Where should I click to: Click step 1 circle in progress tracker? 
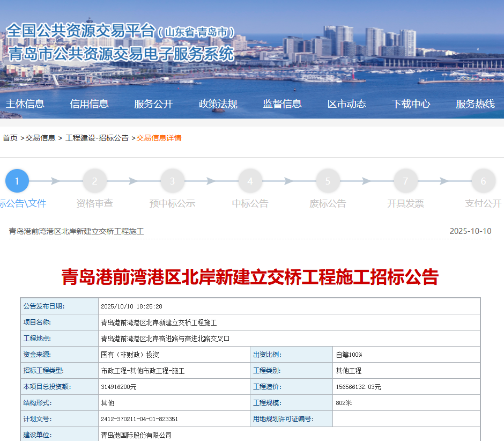(17, 181)
